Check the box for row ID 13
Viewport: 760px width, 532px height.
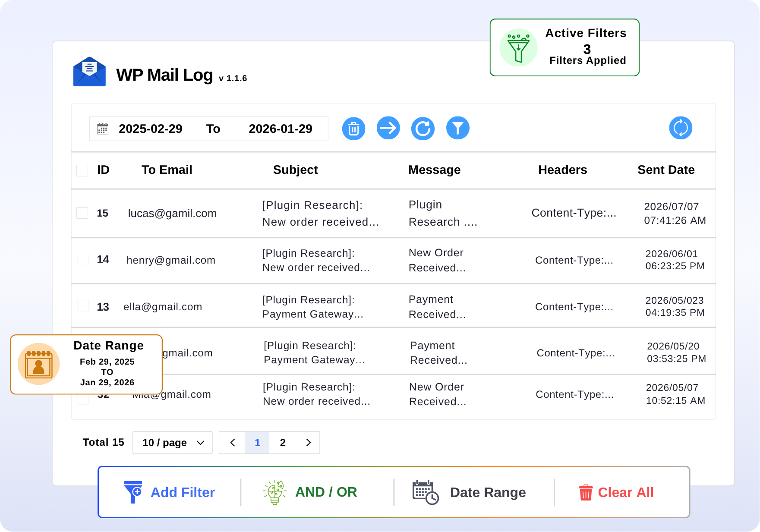pos(83,306)
